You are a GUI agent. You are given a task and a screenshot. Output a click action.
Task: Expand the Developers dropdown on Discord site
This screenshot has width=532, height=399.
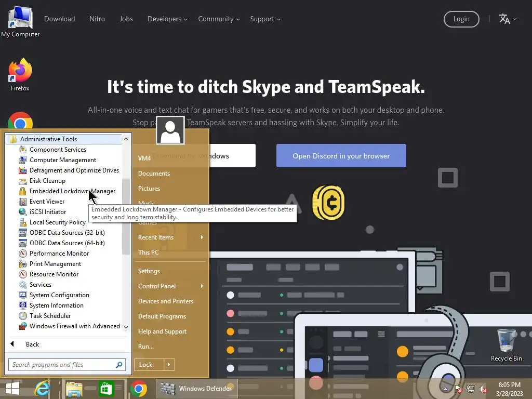168,19
